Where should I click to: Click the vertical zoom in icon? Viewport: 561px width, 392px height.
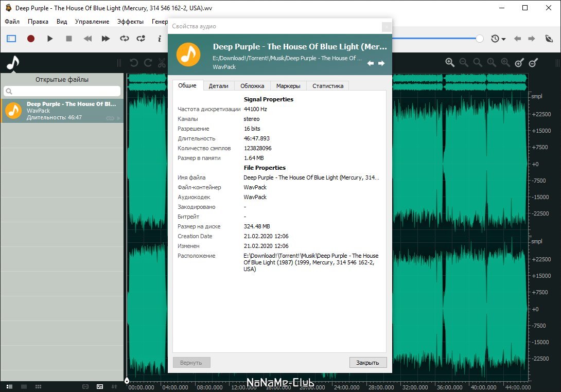click(519, 63)
